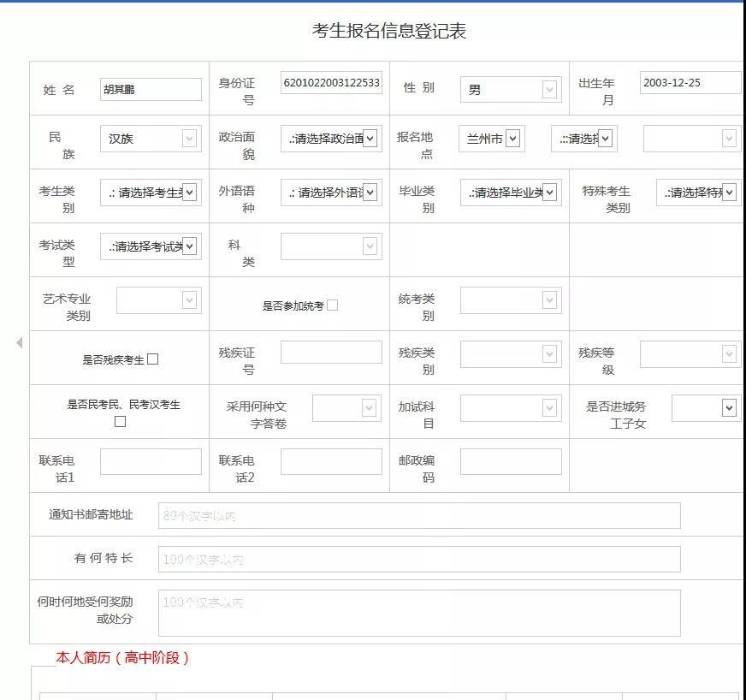The width and height of the screenshot is (746, 700).
Task: Click the 出生年月 field showing 2003-12-25
Action: point(690,82)
